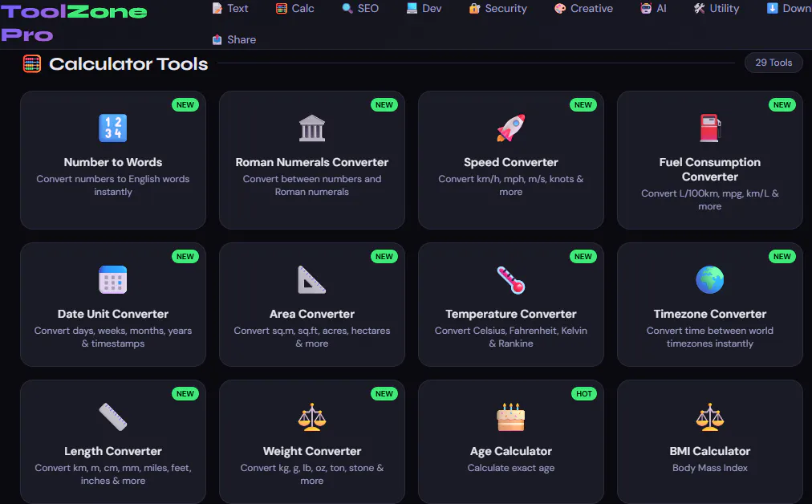Click 'Convert days, weeks, months, years' text
Screen dimensions: 812x504
113,331
